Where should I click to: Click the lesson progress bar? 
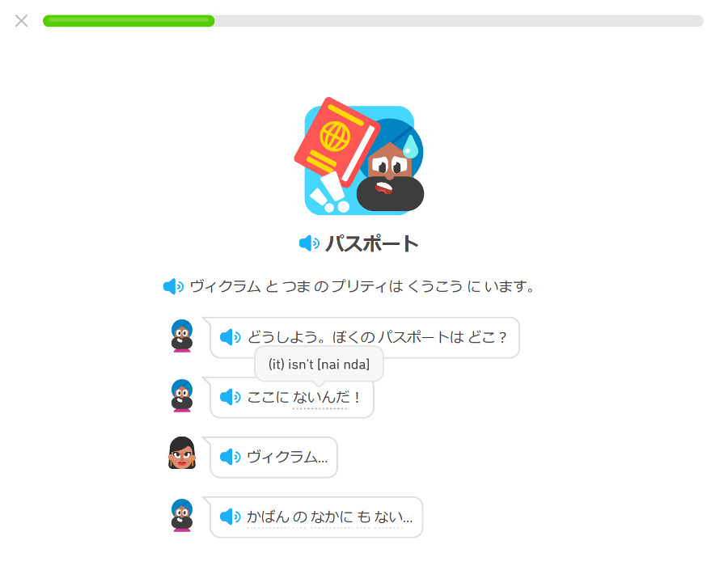point(373,21)
